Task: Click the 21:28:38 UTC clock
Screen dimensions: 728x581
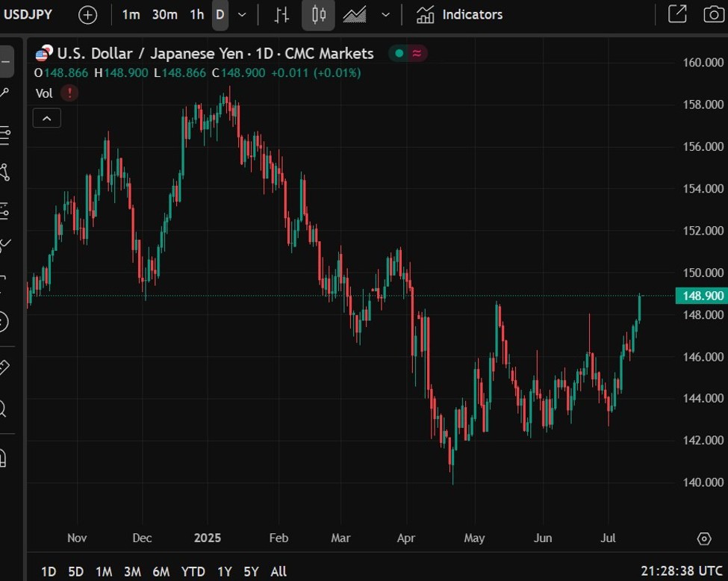Action: [682, 571]
